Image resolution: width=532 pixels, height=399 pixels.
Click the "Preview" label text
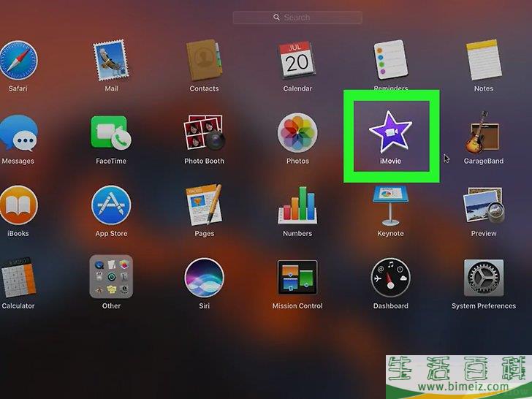[484, 233]
